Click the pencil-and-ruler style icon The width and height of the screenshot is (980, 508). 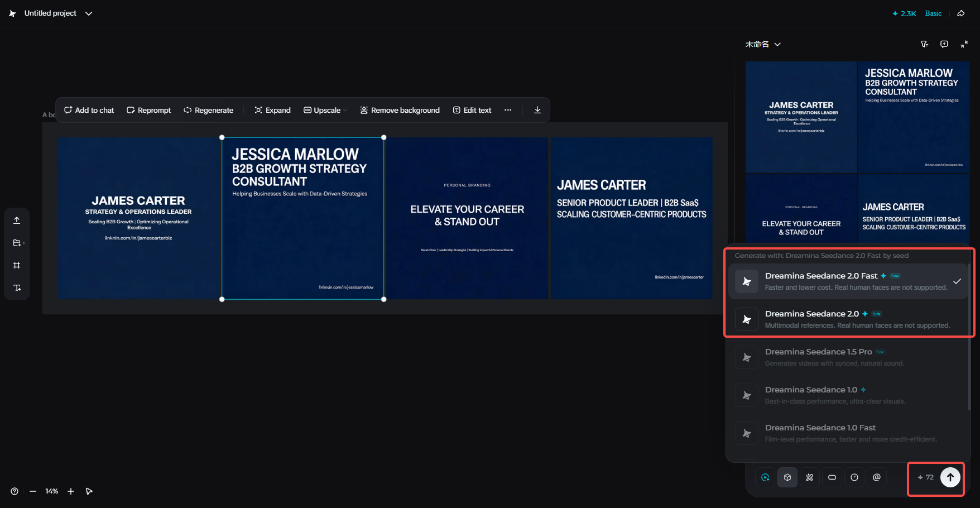coord(810,477)
